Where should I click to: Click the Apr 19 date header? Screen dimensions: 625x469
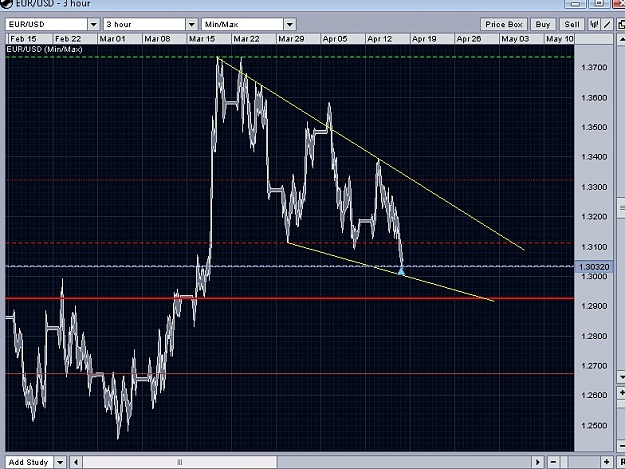424,39
